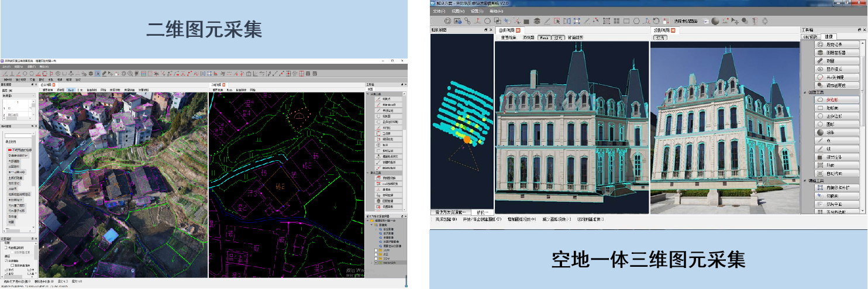
Task: Click the red swatch button in 2D left panel
Action: [x=19, y=150]
